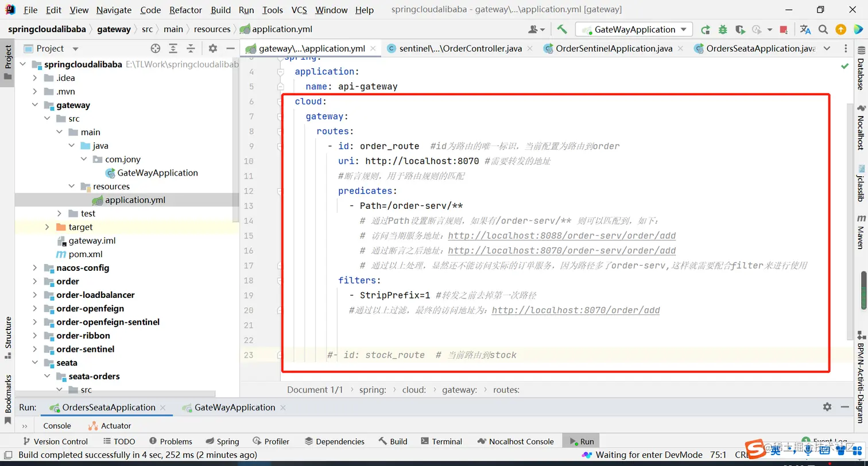Viewport: 868px width, 466px height.
Task: Show more editor tab options (three dots)
Action: [x=845, y=49]
